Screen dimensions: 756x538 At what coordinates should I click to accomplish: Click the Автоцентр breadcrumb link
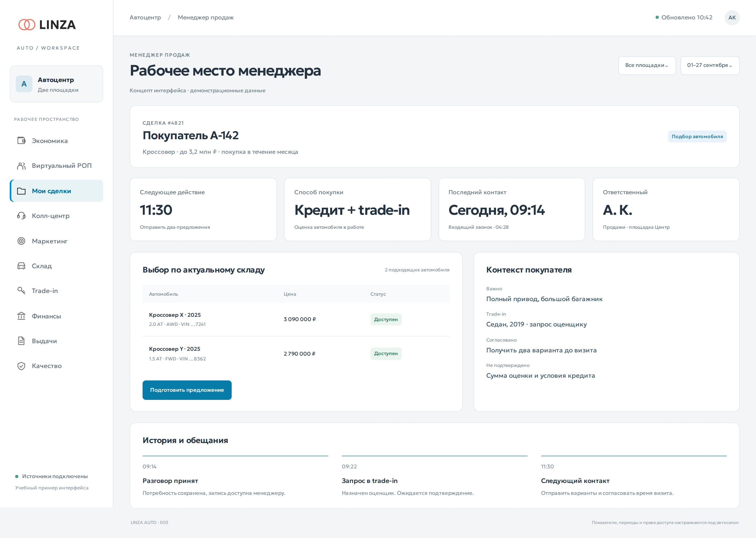point(145,18)
